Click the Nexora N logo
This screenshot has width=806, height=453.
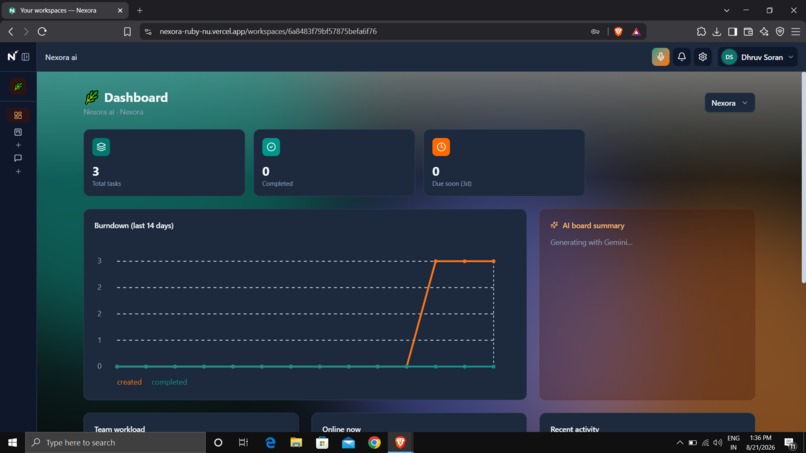point(12,56)
